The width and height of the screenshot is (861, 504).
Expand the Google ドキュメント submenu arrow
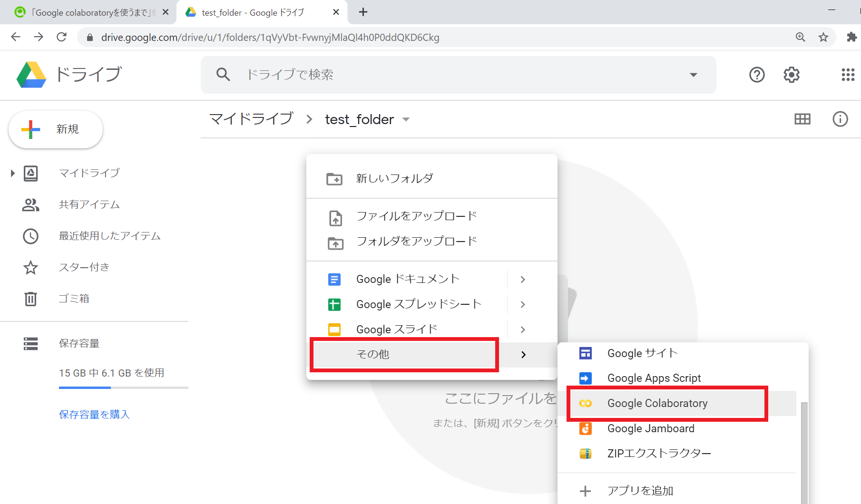click(523, 279)
